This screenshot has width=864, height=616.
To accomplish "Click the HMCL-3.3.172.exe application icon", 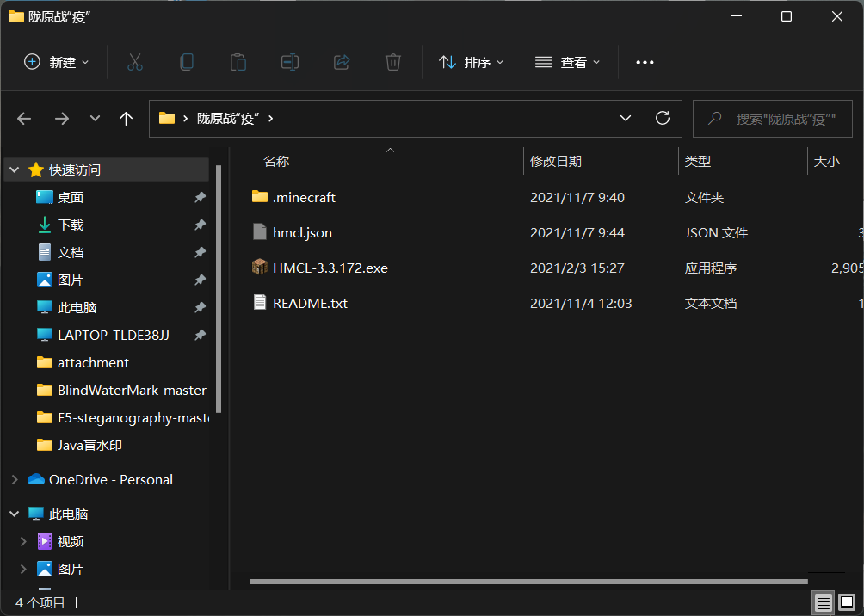I will [x=260, y=268].
